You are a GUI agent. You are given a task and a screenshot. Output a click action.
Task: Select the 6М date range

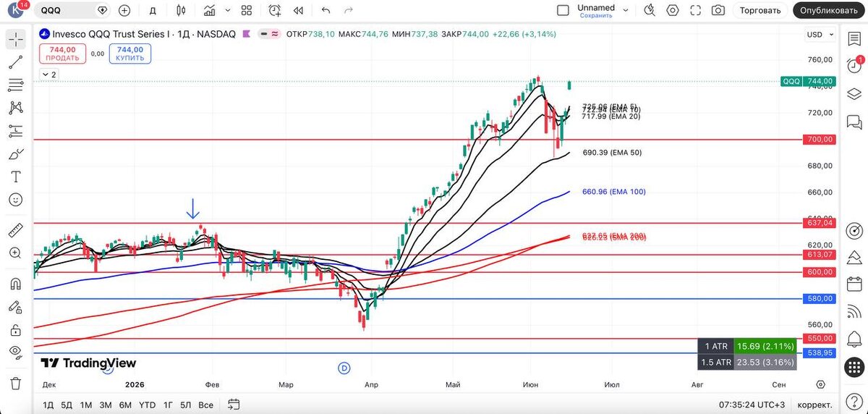tap(125, 405)
